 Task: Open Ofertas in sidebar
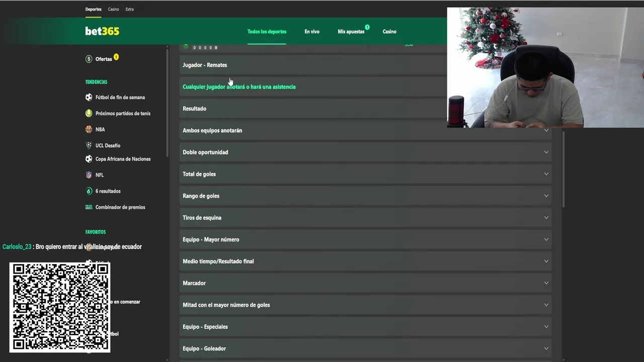click(104, 59)
